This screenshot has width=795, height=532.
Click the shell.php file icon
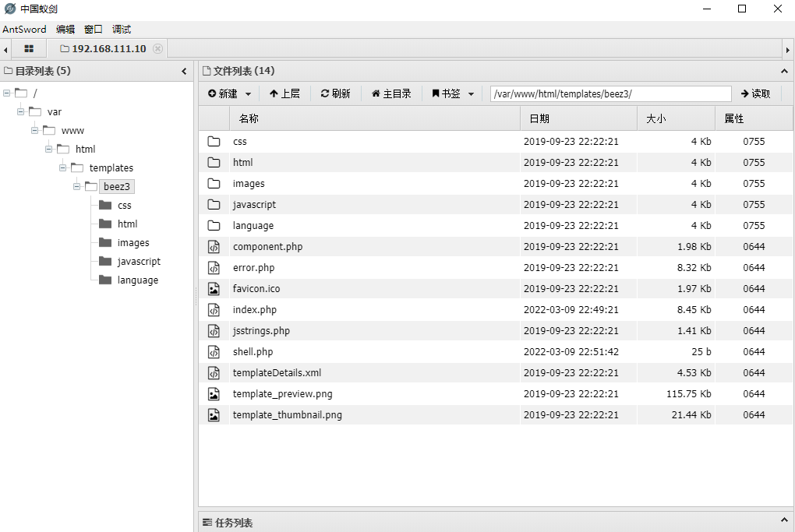214,351
